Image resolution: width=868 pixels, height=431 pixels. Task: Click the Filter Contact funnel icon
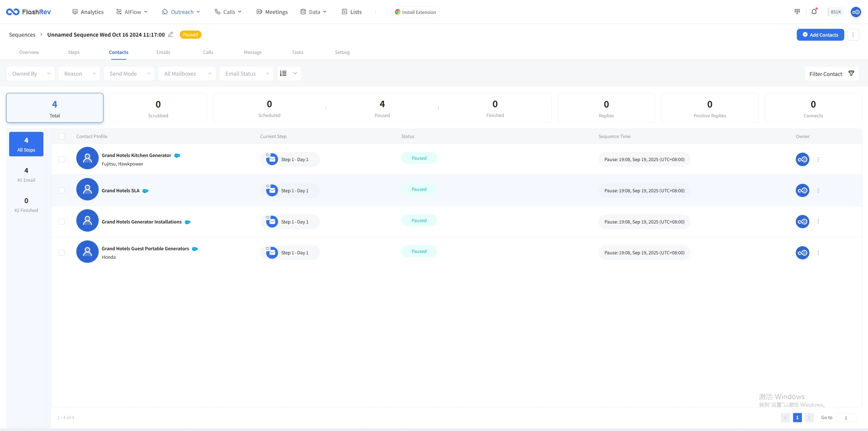(851, 74)
